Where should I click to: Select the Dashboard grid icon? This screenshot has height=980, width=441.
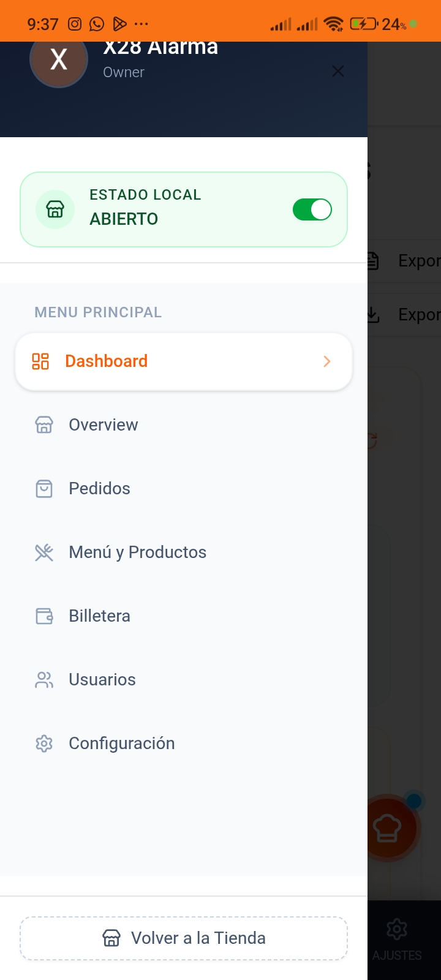41,361
